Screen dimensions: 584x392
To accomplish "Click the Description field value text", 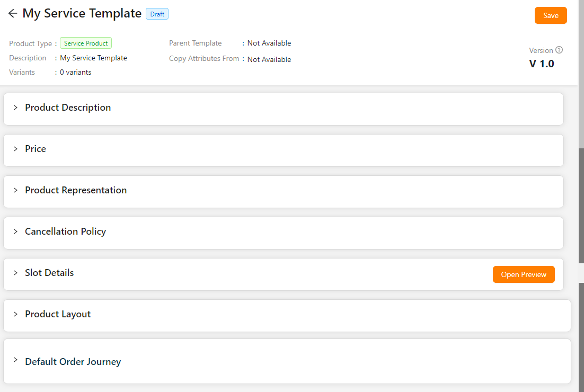I will coord(93,58).
